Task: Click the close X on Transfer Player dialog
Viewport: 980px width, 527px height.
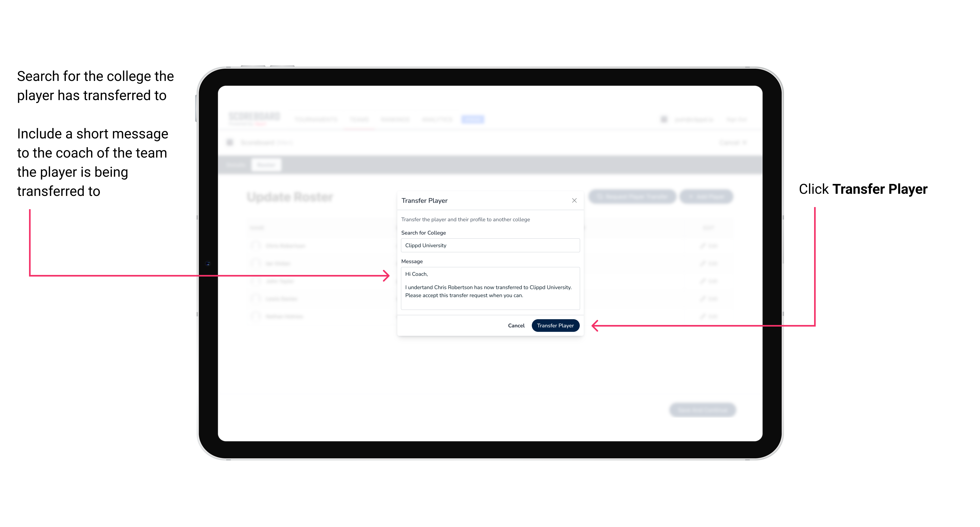Action: (x=573, y=200)
